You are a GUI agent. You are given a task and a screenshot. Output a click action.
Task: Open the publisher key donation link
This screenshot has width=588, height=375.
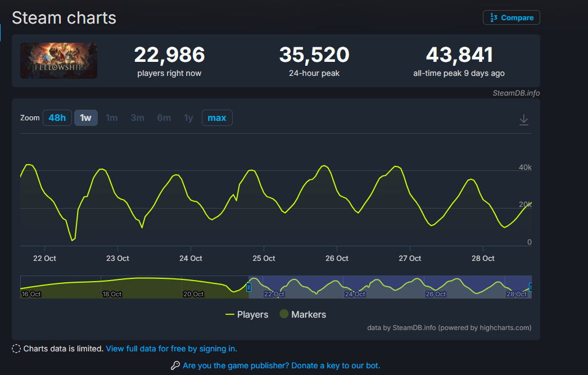coord(281,365)
